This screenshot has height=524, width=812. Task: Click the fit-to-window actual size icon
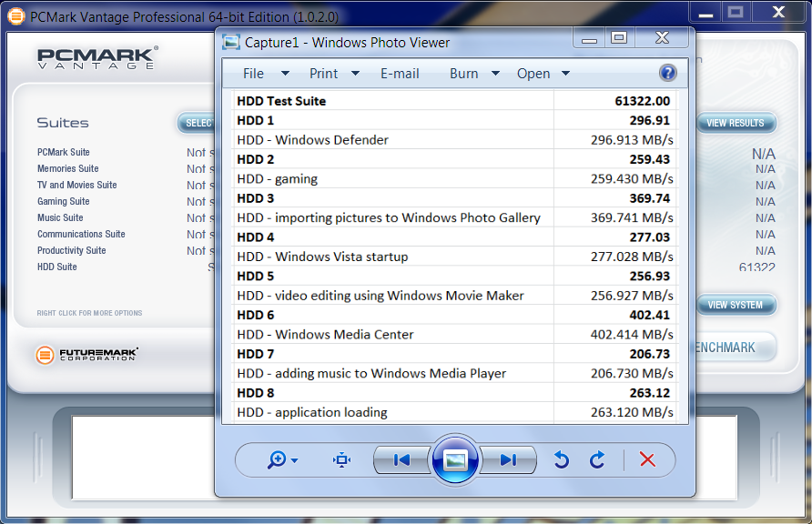(x=342, y=460)
